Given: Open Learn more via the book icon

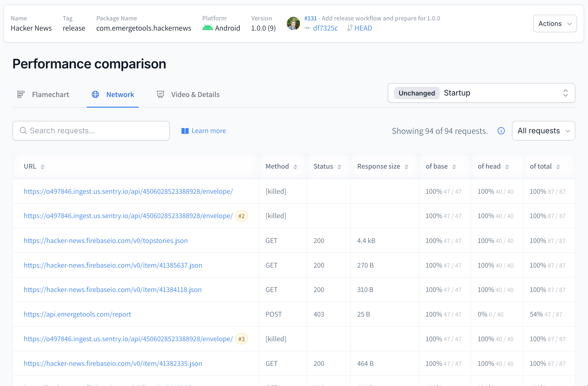Looking at the screenshot, I should pos(185,131).
